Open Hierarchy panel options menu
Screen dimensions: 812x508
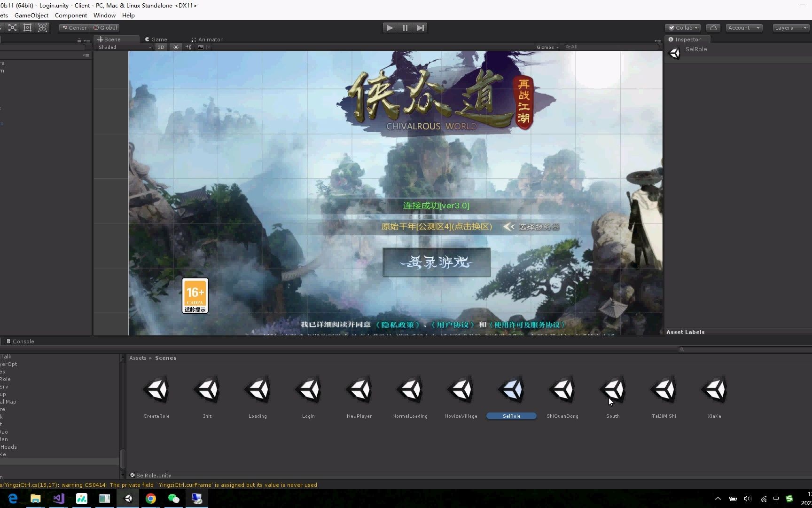[87, 41]
